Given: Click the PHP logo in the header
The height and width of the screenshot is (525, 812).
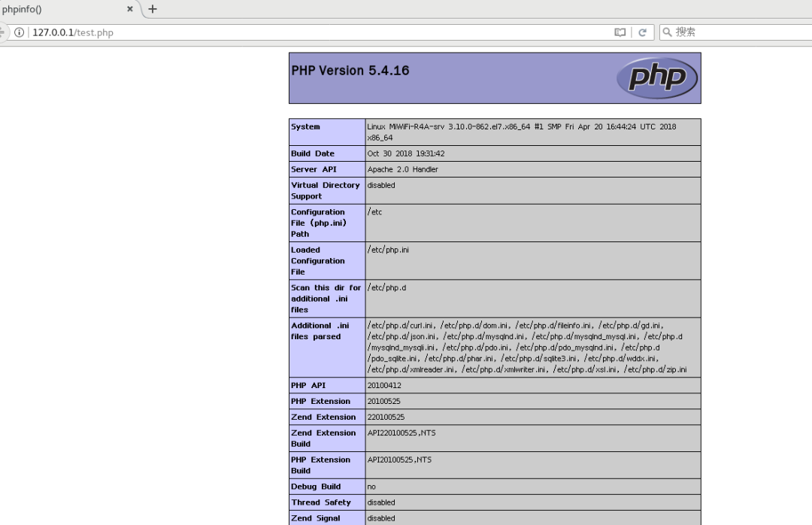Looking at the screenshot, I should pyautogui.click(x=656, y=77).
